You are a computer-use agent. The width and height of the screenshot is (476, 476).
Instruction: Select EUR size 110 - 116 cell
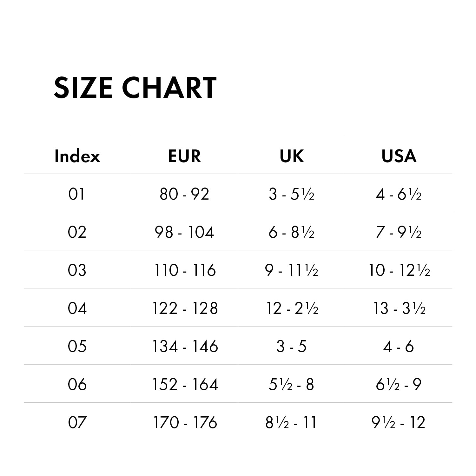pyautogui.click(x=185, y=270)
